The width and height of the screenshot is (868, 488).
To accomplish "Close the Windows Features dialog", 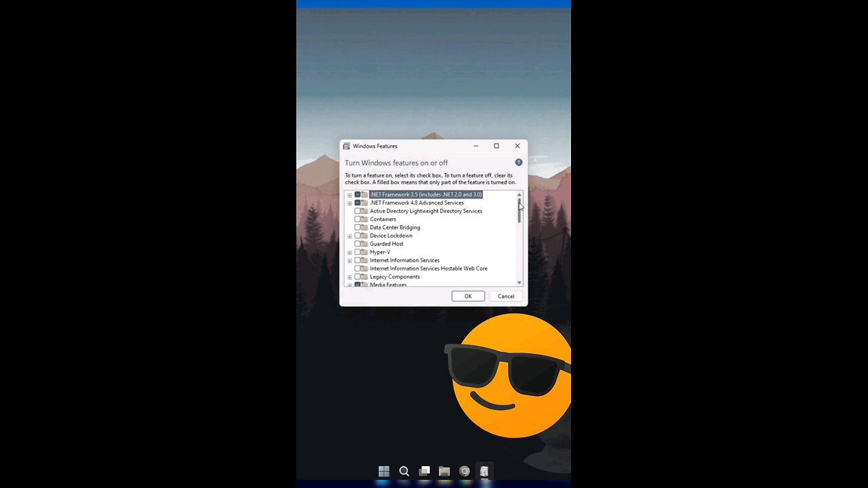I will point(517,146).
